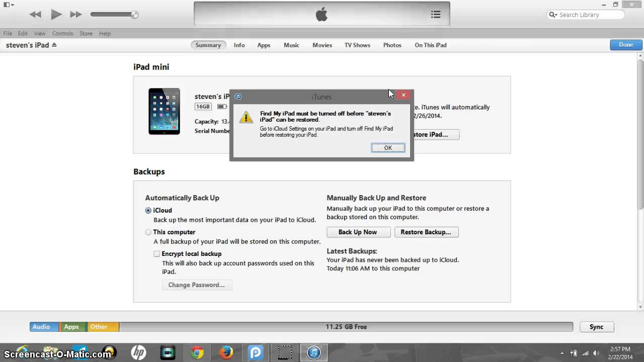The image size is (644, 362).
Task: Select the This computer radio button
Action: [148, 232]
